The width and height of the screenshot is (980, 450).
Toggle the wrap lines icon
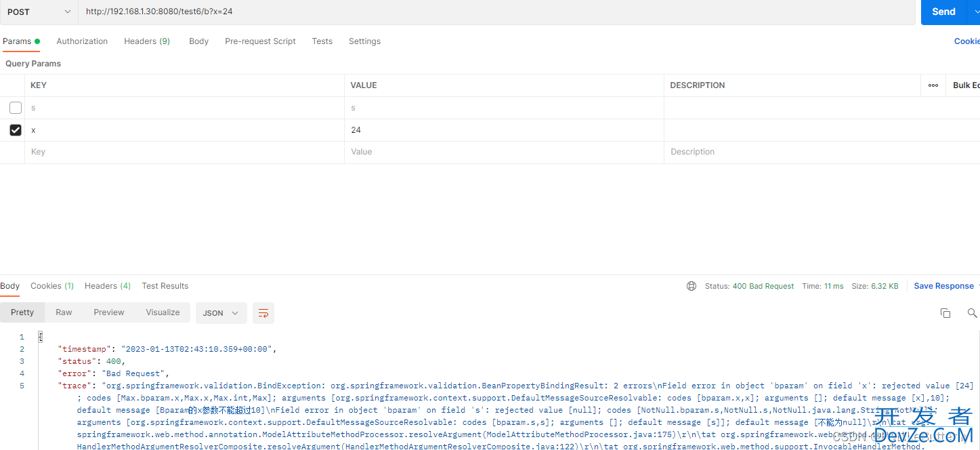click(263, 313)
